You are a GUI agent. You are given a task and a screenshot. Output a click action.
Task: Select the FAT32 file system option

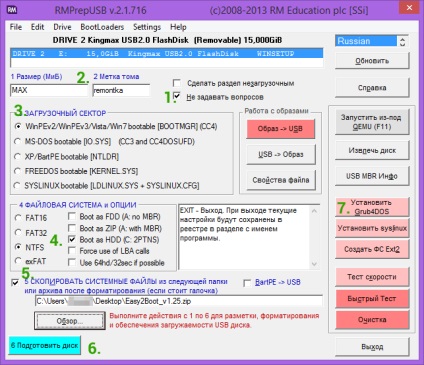click(x=18, y=233)
